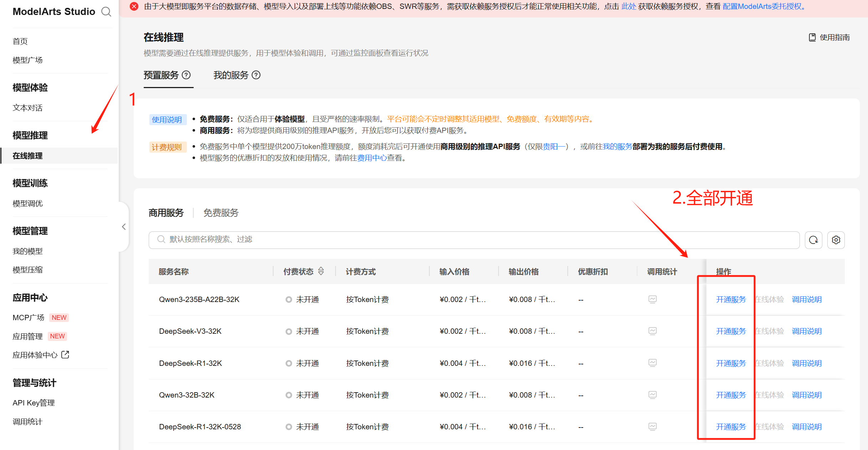The image size is (868, 450).
Task: Switch to the 我的服务 tab
Action: click(231, 75)
